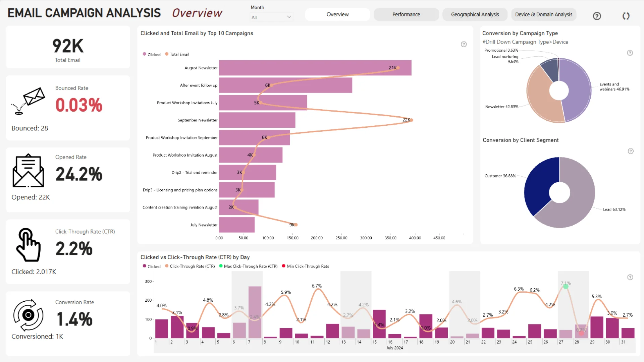This screenshot has width=644, height=362.
Task: Open help icon on Clicked vs CTR chart
Action: coord(630,277)
